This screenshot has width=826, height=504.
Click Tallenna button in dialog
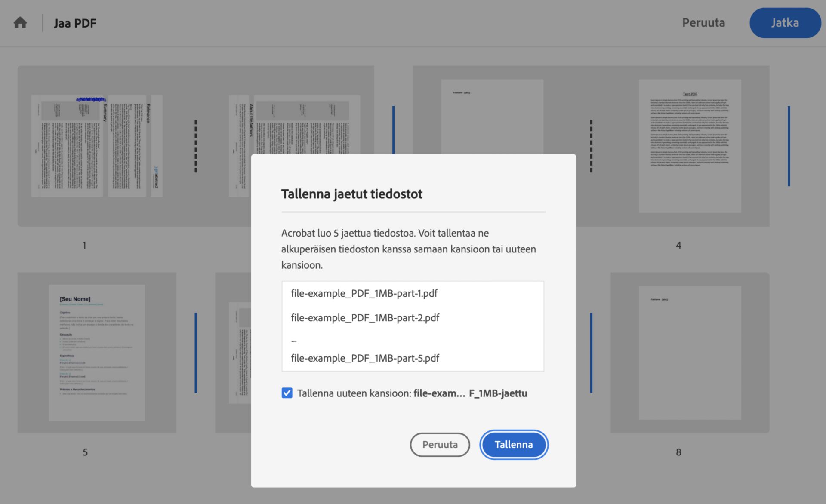[514, 444]
